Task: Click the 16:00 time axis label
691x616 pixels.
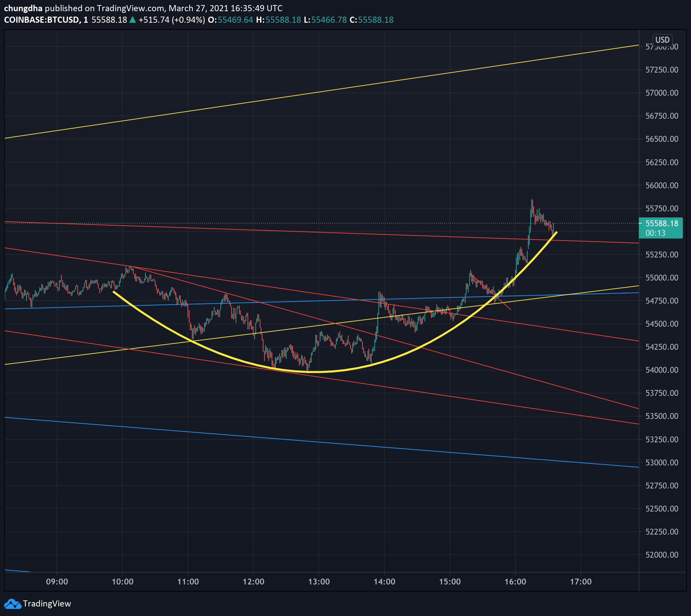Action: click(x=515, y=582)
